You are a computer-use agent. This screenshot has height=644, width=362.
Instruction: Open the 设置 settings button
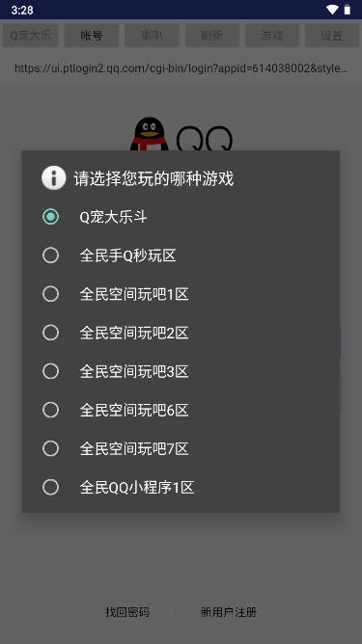(x=331, y=36)
